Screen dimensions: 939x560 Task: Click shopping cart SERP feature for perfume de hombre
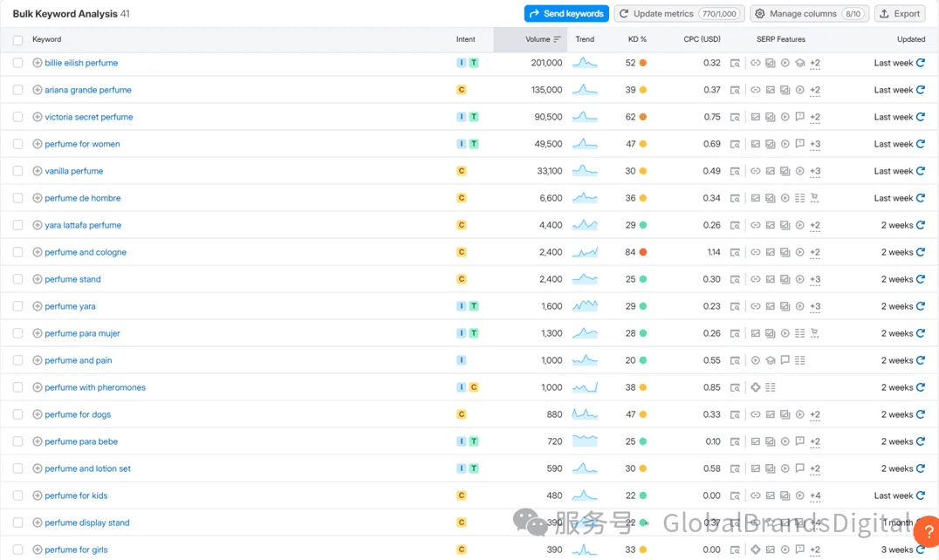pyautogui.click(x=814, y=198)
